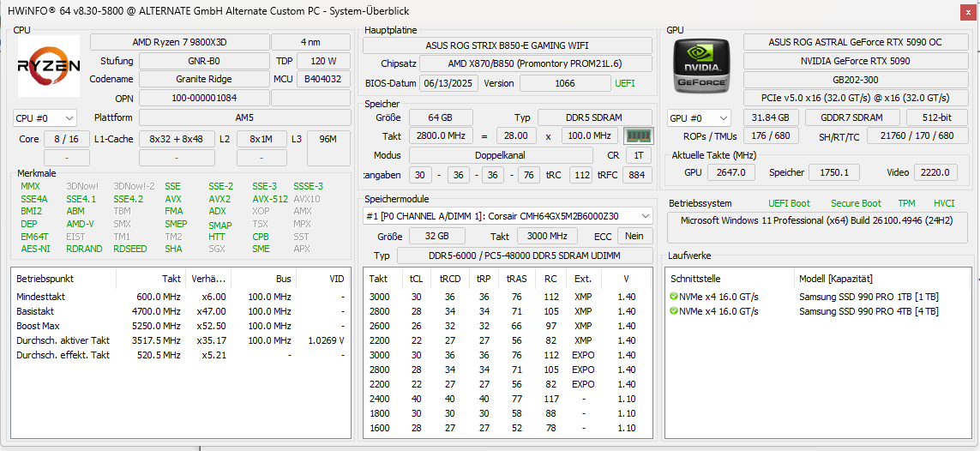Click the GDDR7 SDRAM field
This screenshot has height=451, width=980.
click(x=852, y=117)
